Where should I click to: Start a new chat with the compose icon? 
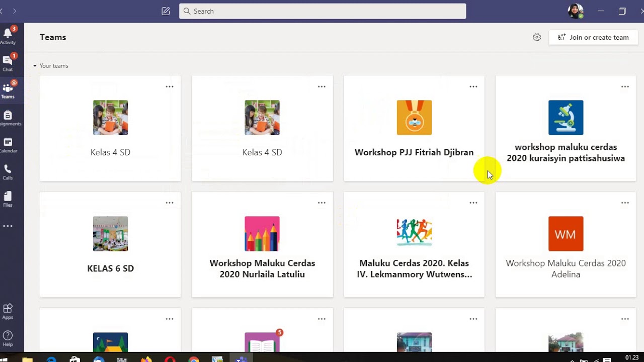166,11
